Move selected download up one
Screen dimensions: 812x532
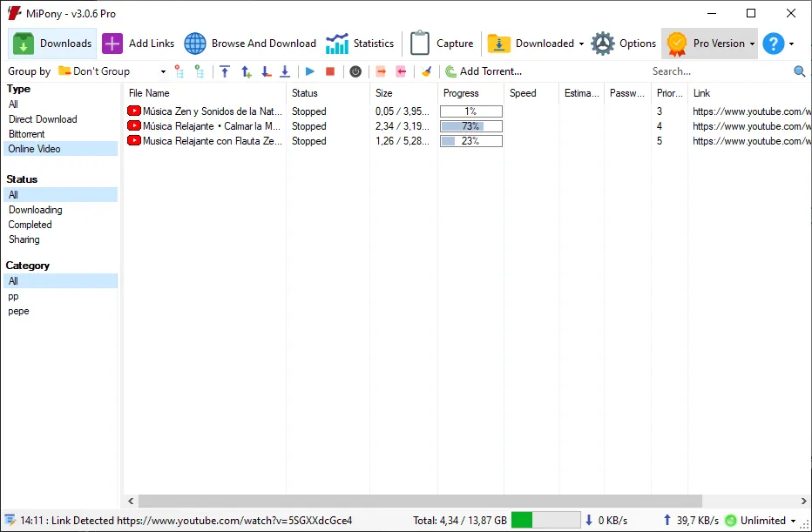pos(246,71)
